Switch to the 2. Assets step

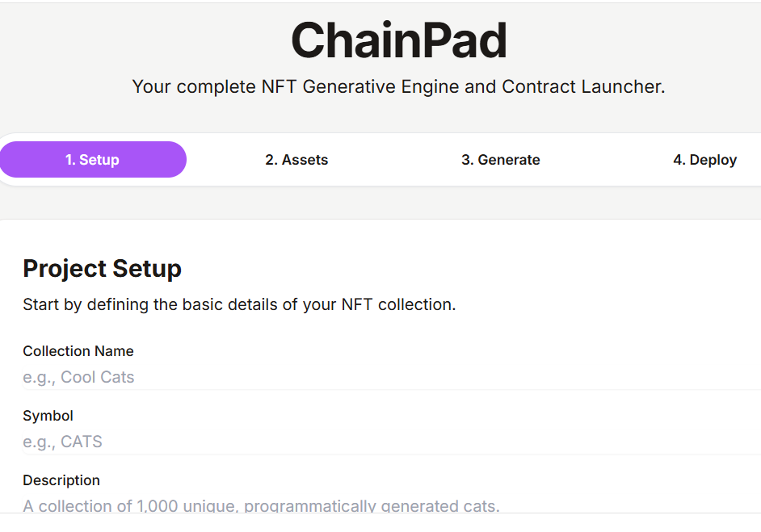pyautogui.click(x=296, y=160)
